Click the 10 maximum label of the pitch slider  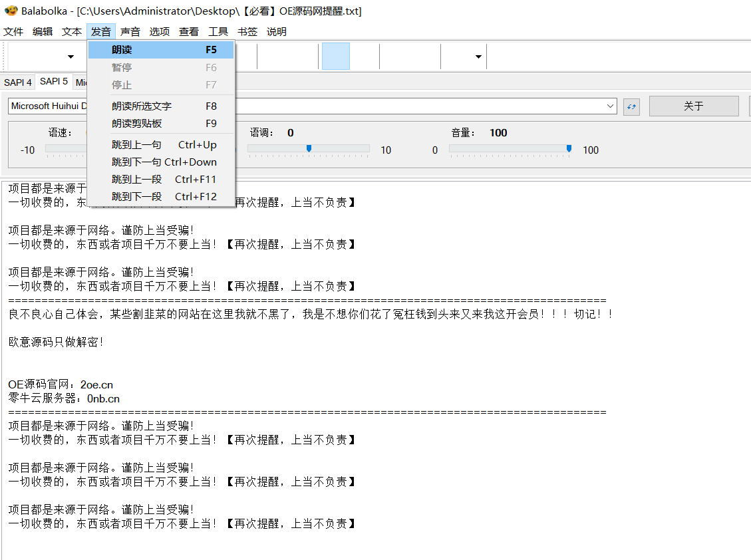coord(386,150)
